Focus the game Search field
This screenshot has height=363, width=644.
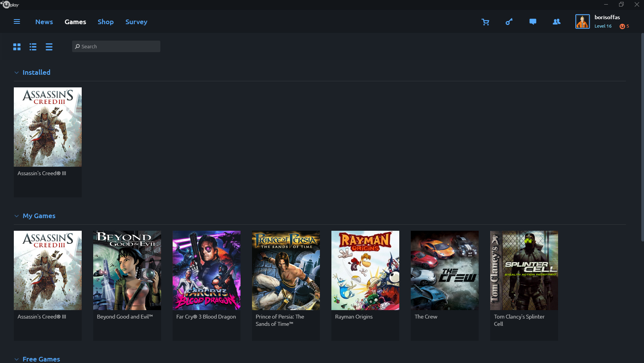[116, 46]
